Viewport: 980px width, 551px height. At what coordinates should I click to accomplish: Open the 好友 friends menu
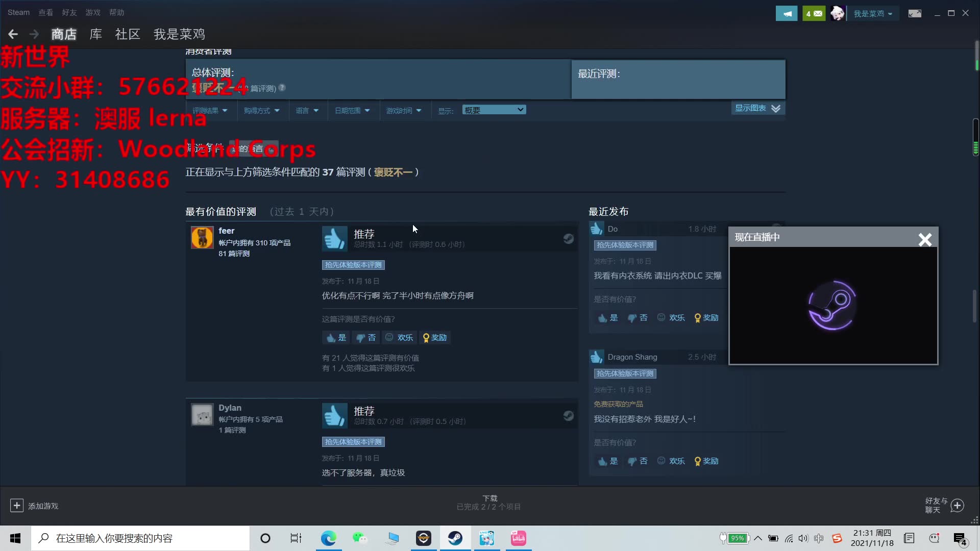[x=69, y=12]
